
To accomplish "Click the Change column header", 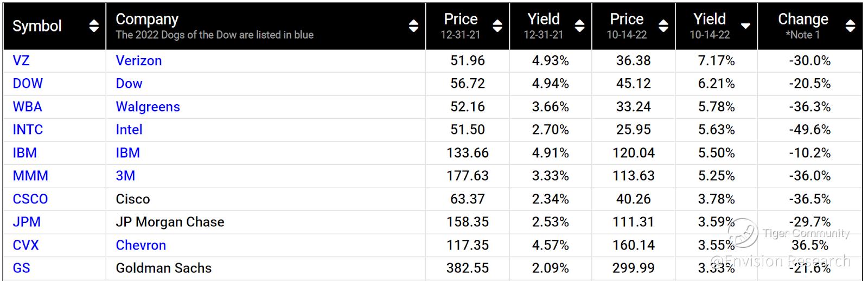I will pyautogui.click(x=803, y=20).
